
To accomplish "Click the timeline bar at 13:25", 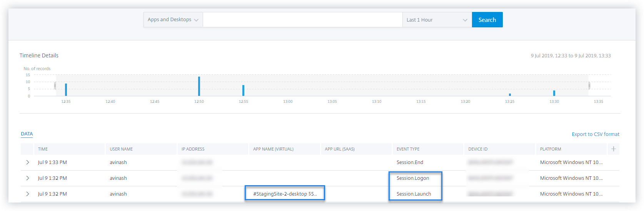I will [x=510, y=95].
